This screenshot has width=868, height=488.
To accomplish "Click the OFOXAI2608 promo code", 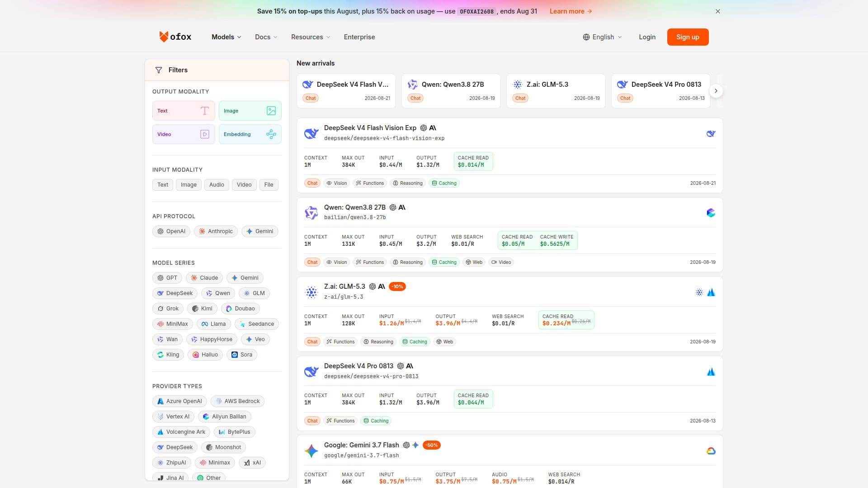I will (x=476, y=11).
